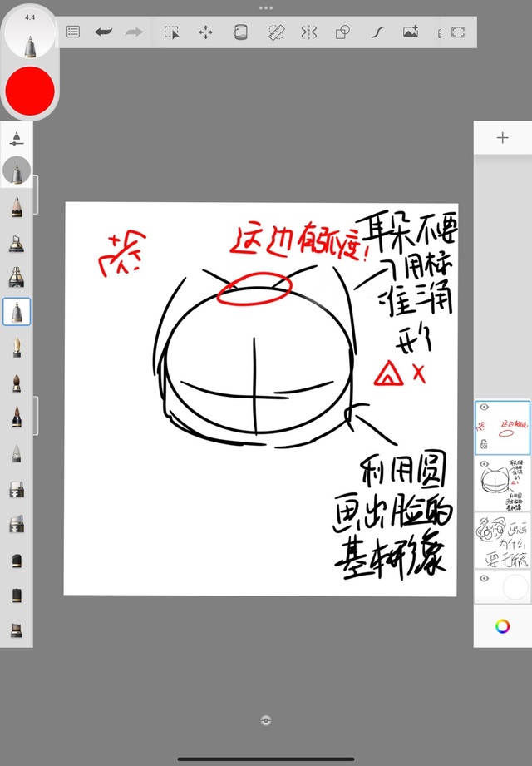Image resolution: width=532 pixels, height=766 pixels.
Task: Import an image to canvas
Action: pyautogui.click(x=410, y=32)
